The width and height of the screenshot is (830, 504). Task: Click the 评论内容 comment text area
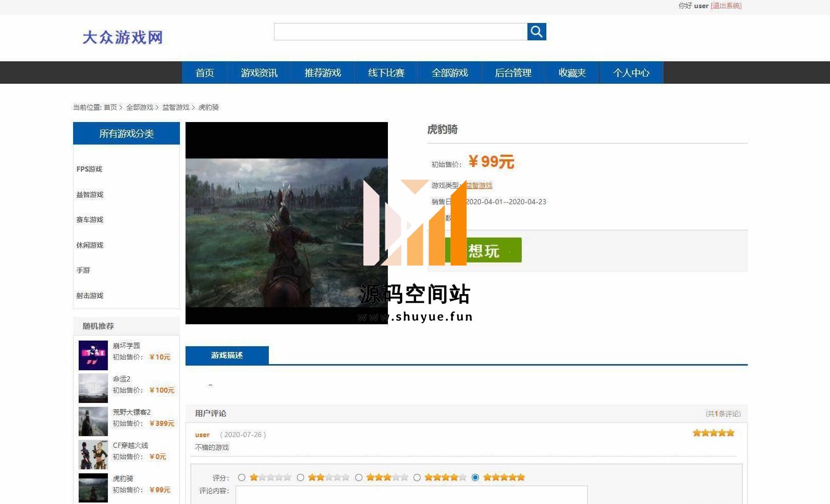[411, 495]
